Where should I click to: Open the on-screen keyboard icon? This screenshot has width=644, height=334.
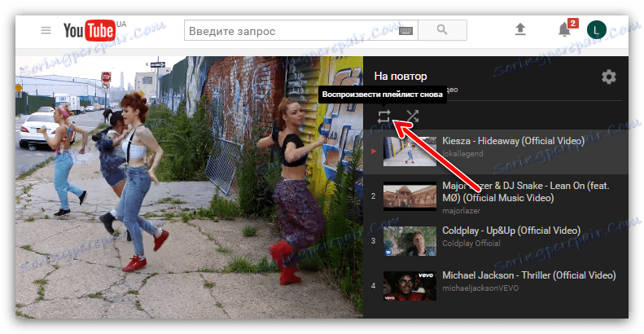pos(405,31)
